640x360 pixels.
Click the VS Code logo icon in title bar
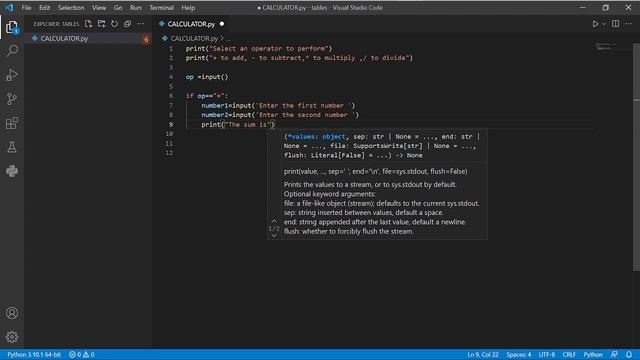(9, 7)
